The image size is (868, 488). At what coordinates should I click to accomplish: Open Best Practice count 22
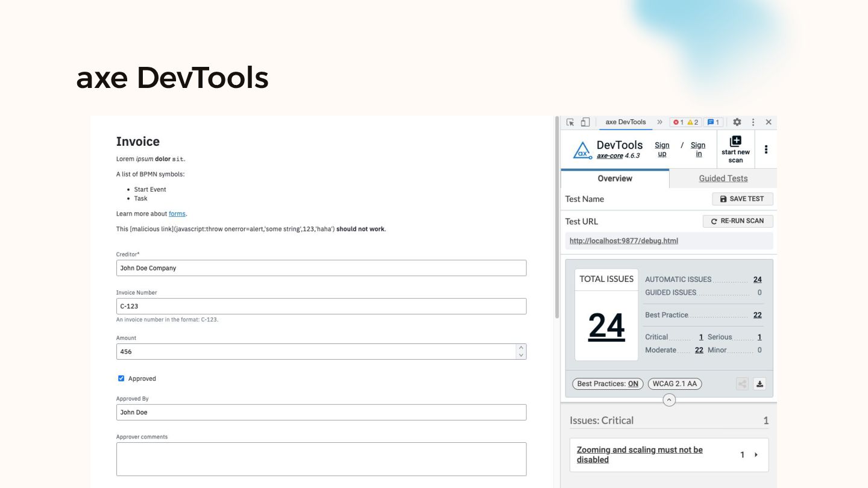coord(758,315)
